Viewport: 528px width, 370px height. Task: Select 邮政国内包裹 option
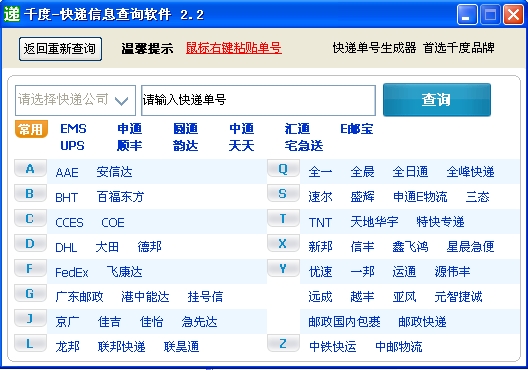coord(344,322)
